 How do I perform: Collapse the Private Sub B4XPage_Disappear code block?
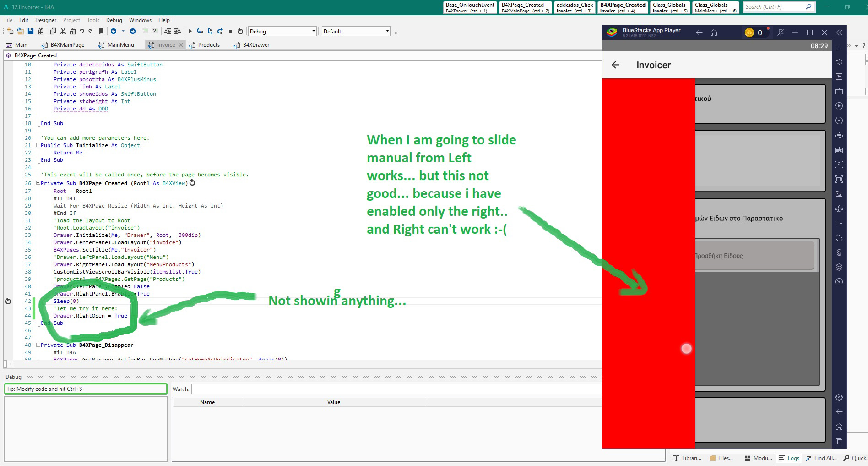(38, 345)
